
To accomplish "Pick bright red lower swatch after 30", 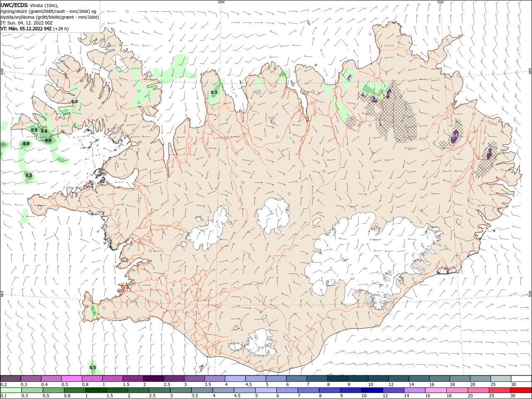I will [x=521, y=390].
